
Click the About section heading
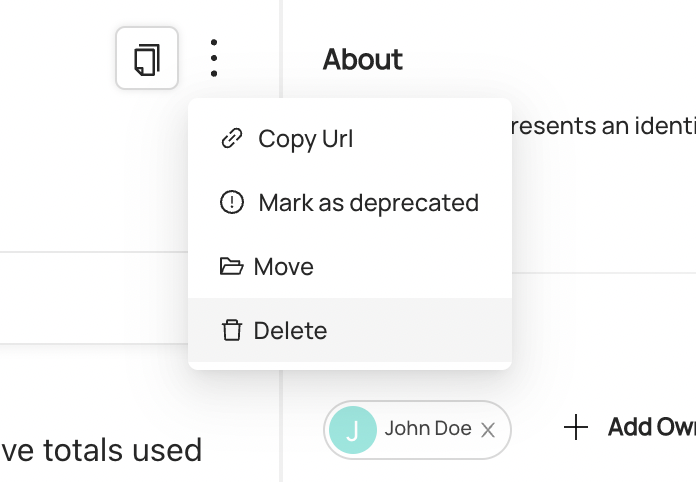point(362,60)
